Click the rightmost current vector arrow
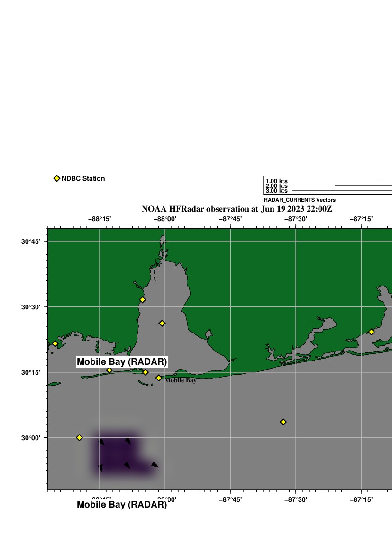 [155, 464]
